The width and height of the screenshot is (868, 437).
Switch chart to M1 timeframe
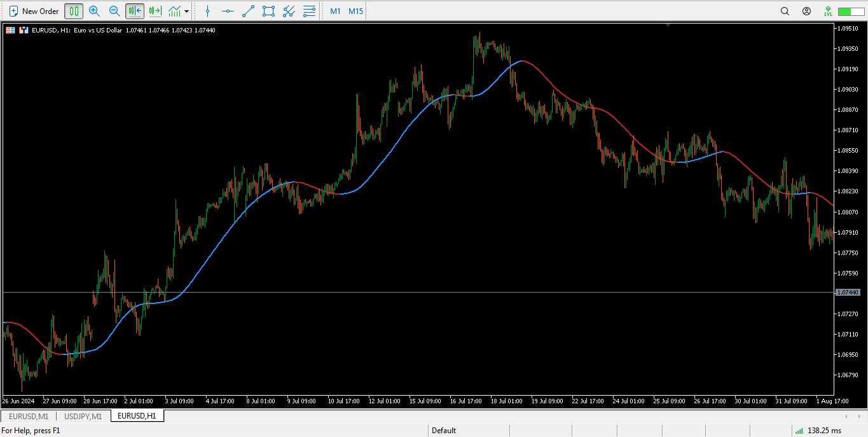tap(335, 11)
